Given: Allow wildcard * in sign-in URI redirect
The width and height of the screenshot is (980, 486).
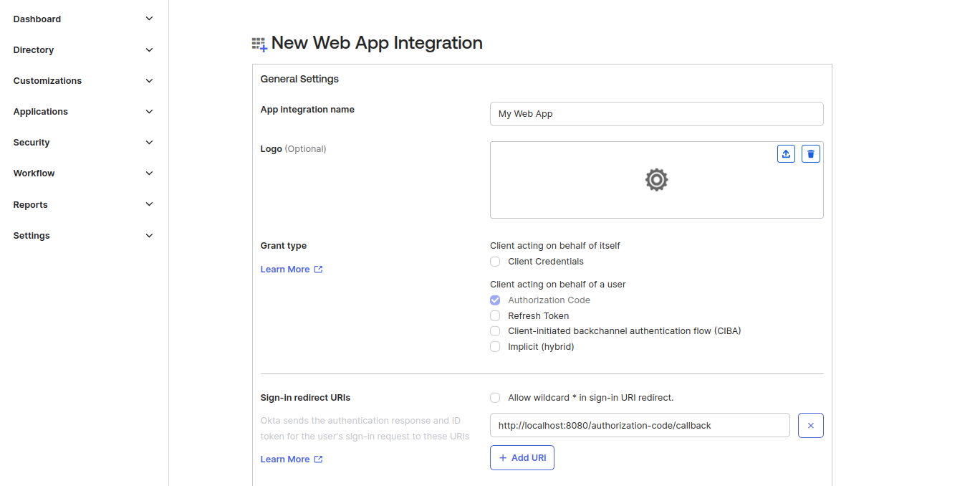Looking at the screenshot, I should point(495,397).
